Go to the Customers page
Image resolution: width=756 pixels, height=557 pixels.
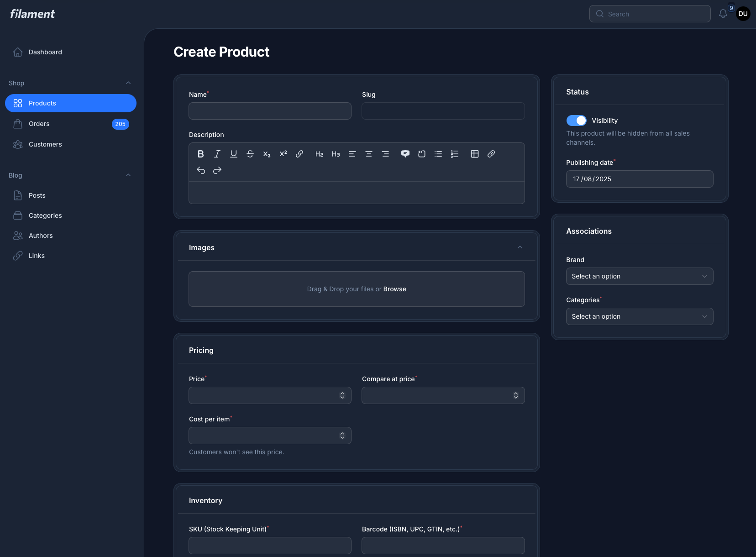(x=45, y=144)
